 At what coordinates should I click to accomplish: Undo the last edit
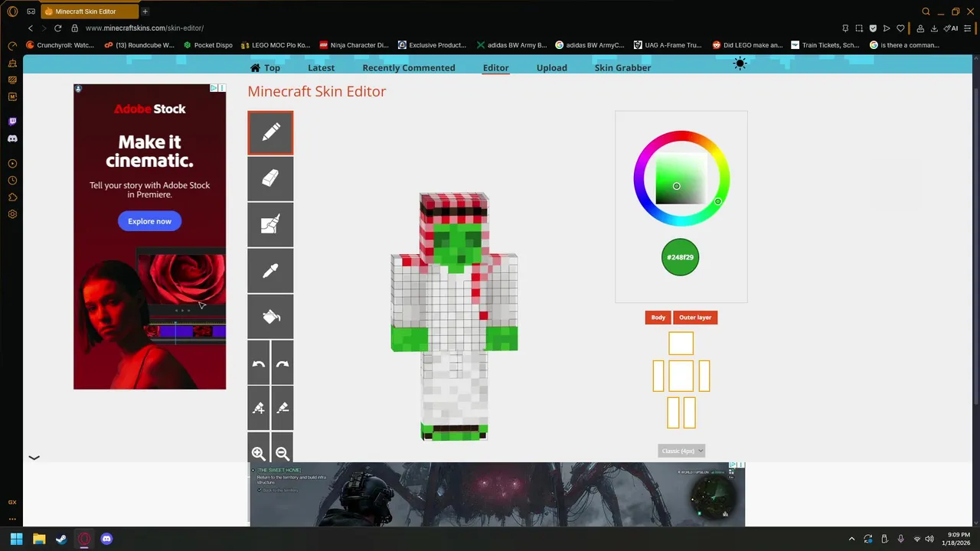259,363
